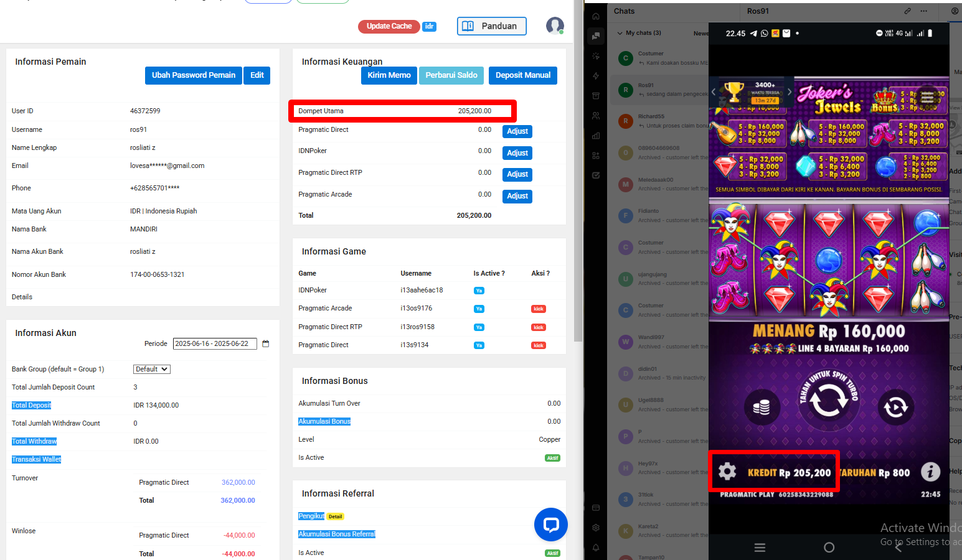Open the notifications bell in chat sidebar
The image size is (962, 560).
596,548
